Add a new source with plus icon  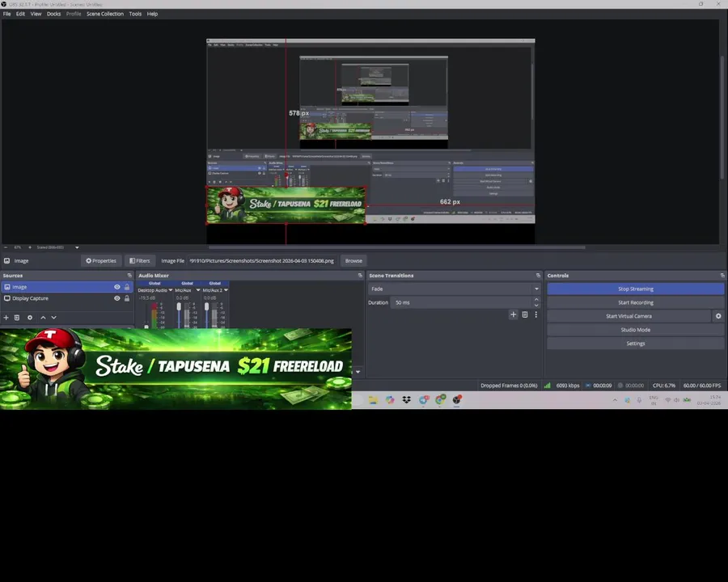pyautogui.click(x=6, y=318)
